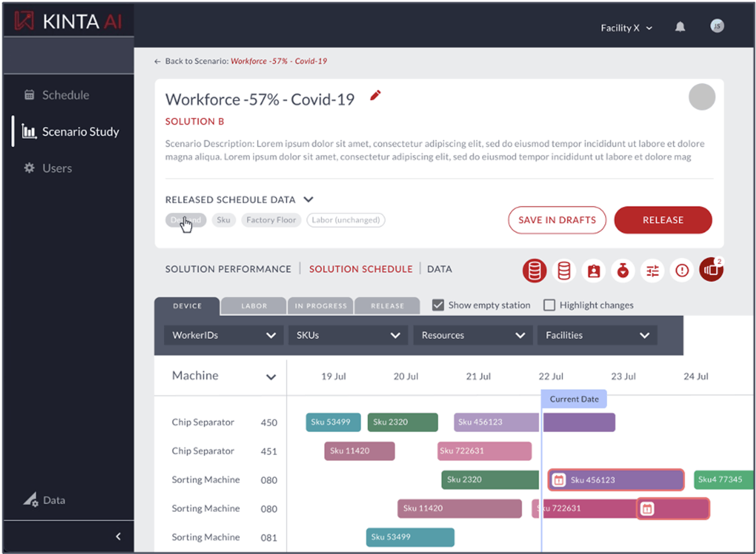Follow the Workforce -57% - Covid-19 back link

(279, 61)
